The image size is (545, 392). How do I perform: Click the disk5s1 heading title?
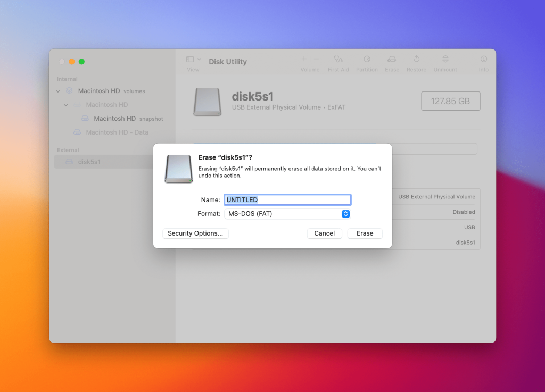253,96
